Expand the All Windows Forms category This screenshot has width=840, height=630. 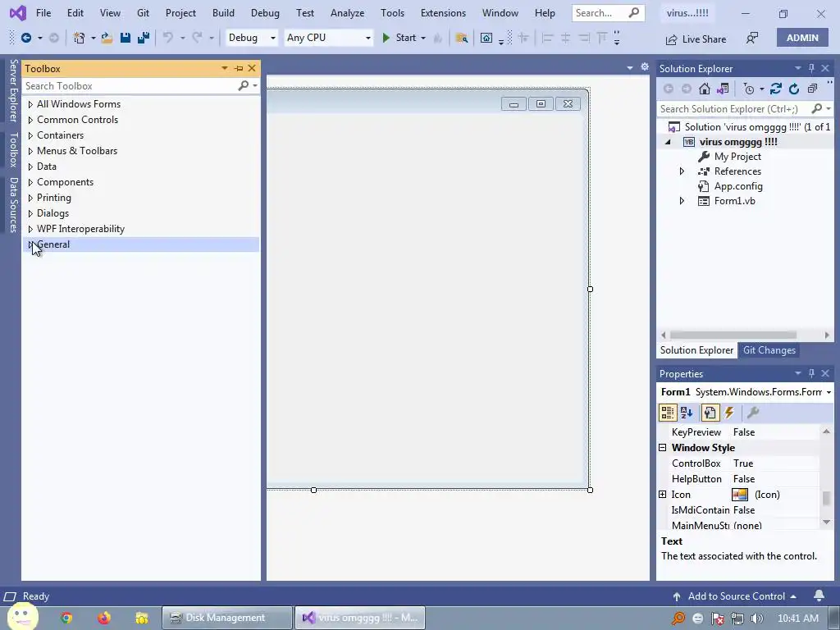(30, 104)
